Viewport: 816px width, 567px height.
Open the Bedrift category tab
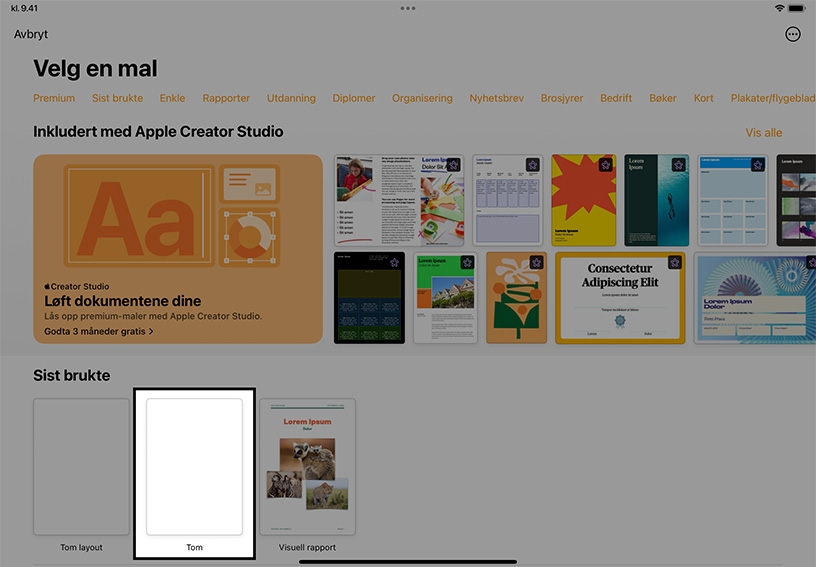(616, 98)
